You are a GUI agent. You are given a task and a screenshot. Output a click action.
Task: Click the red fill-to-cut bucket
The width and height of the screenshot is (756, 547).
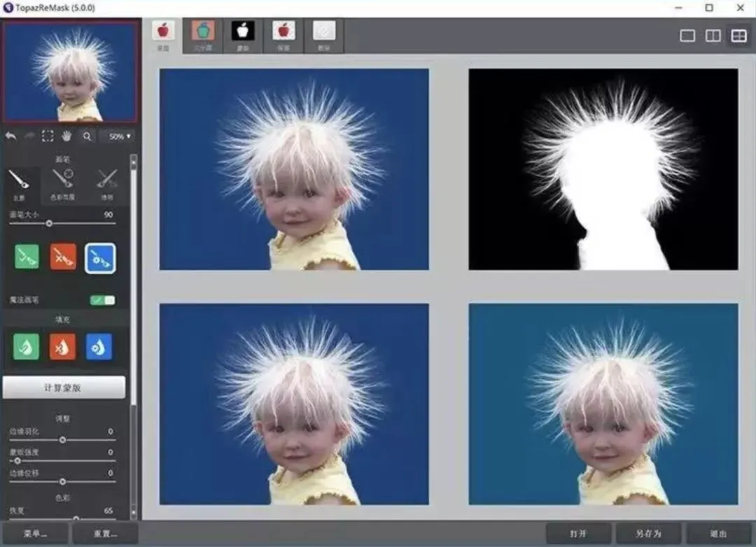[63, 347]
